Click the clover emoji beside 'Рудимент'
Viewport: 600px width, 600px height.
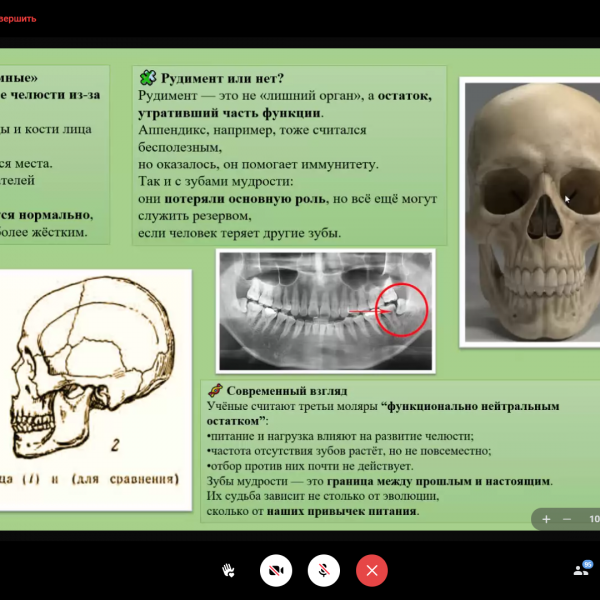[148, 77]
